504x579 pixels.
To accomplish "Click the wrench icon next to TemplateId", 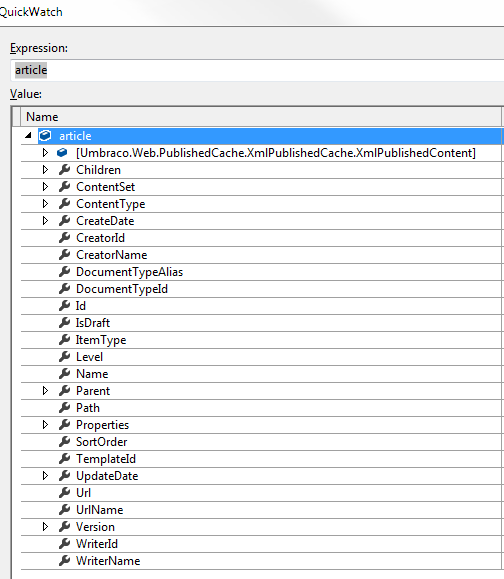I will [64, 459].
